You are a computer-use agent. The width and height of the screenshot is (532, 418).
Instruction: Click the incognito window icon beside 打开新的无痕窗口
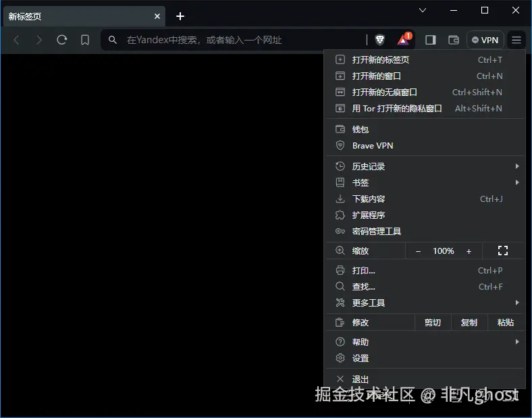point(340,93)
